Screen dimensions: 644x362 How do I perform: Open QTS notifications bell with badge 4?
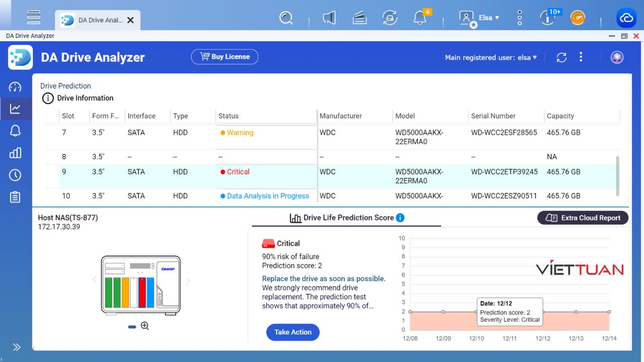[x=420, y=18]
